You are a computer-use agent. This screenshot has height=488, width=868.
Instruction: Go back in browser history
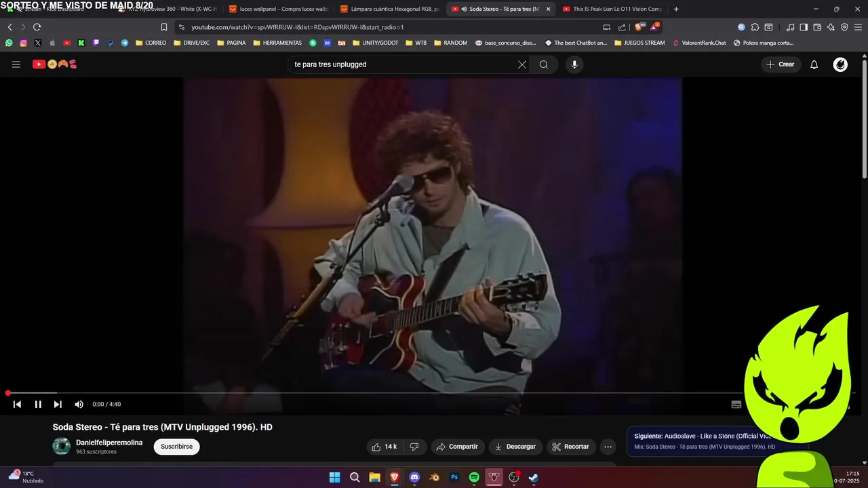click(9, 27)
